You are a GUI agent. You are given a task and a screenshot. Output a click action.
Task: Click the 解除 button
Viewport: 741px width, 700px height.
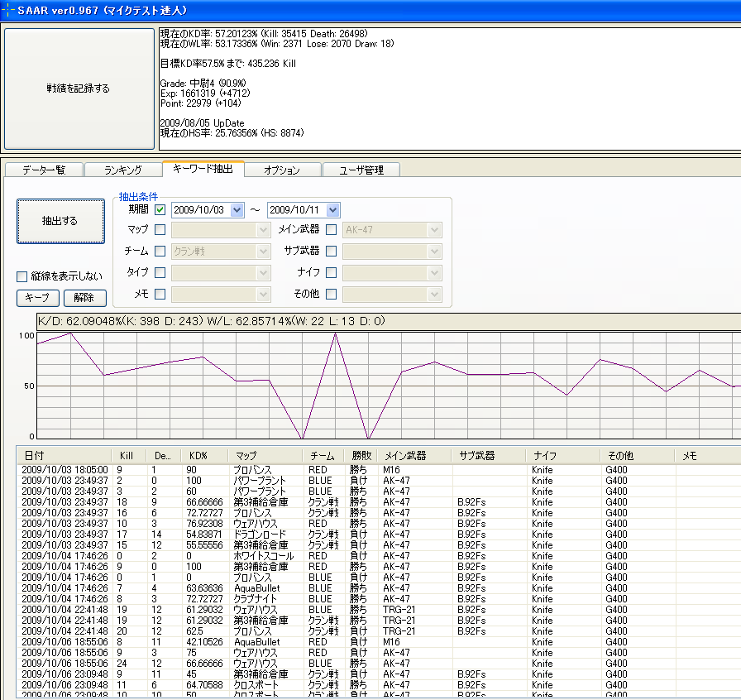click(x=85, y=298)
